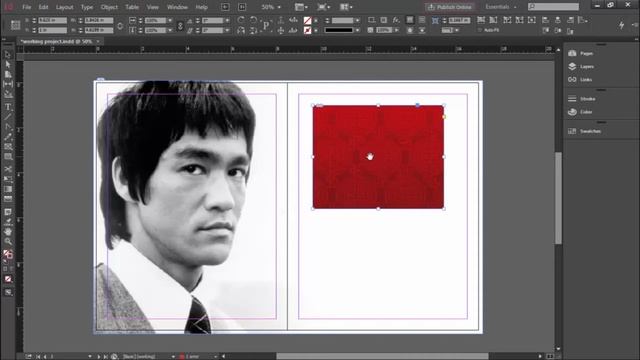Apply None using the toolbox swatch
The width and height of the screenshot is (640, 360).
click(8, 279)
